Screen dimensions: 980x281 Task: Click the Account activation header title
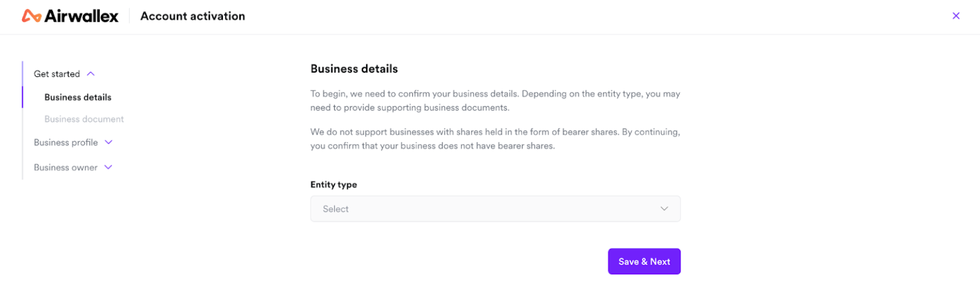[192, 16]
